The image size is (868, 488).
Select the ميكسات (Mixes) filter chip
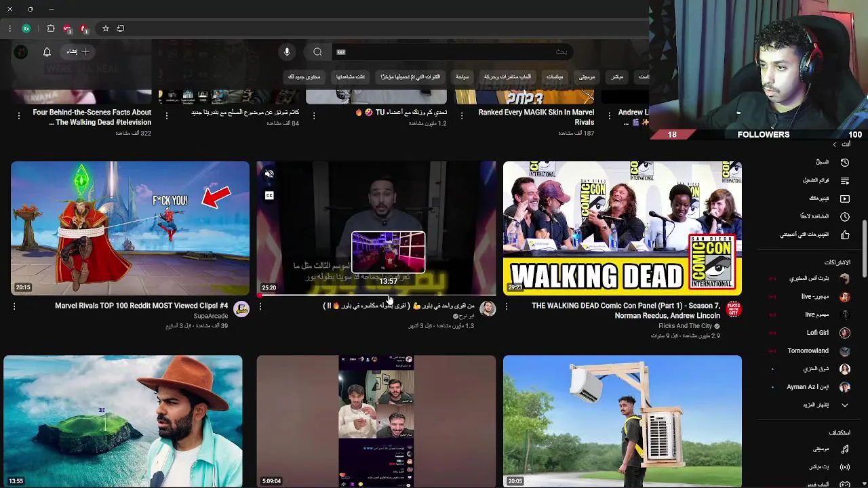(x=555, y=77)
